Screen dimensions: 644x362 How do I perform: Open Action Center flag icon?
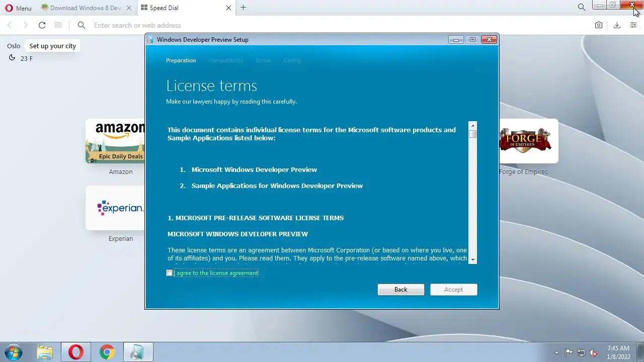click(569, 352)
